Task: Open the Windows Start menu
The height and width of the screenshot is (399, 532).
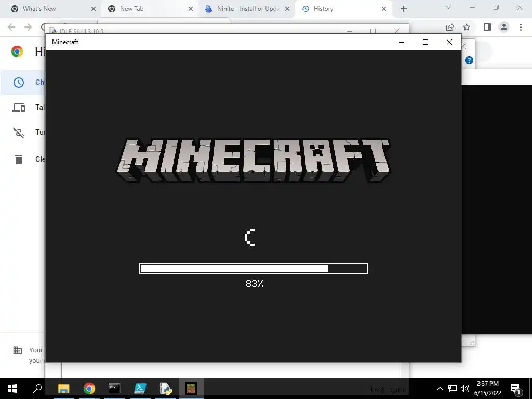Action: (12, 389)
